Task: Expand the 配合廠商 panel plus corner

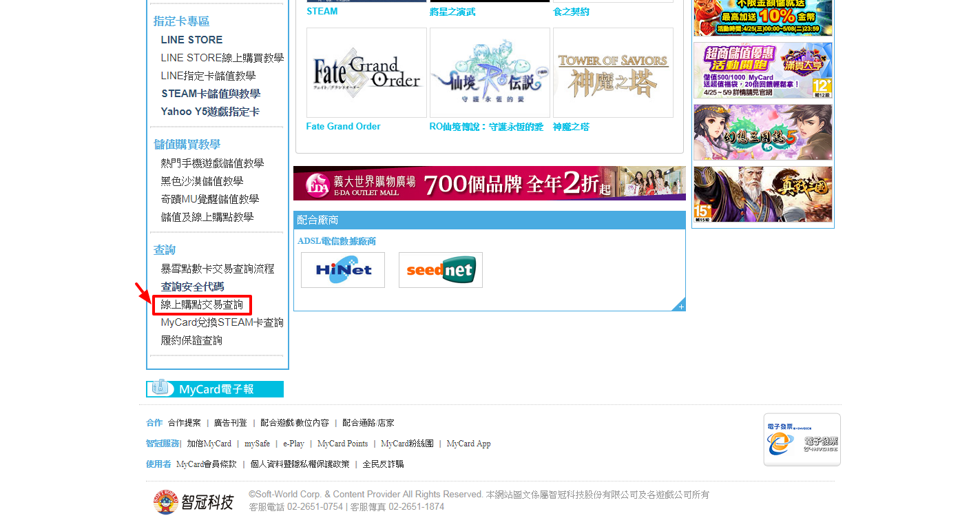Action: pyautogui.click(x=680, y=306)
